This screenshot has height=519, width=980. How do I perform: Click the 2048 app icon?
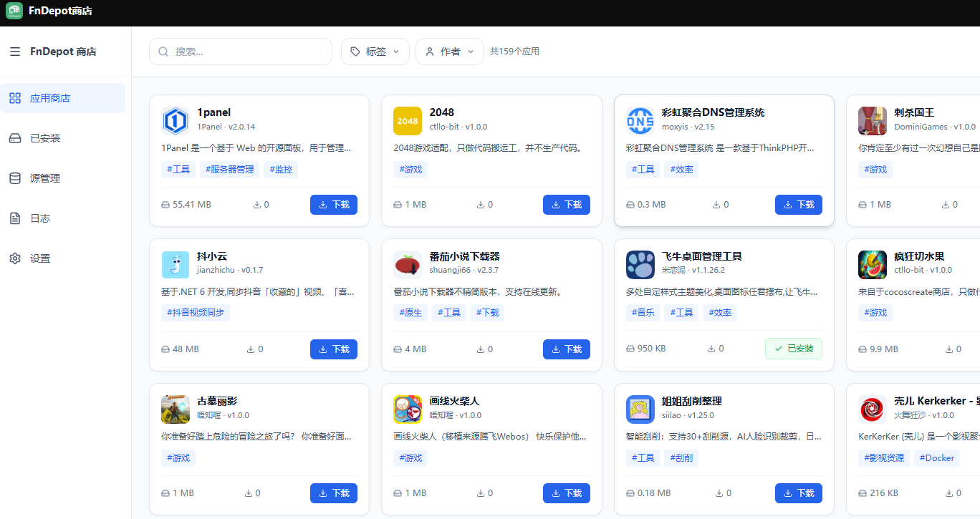click(408, 121)
